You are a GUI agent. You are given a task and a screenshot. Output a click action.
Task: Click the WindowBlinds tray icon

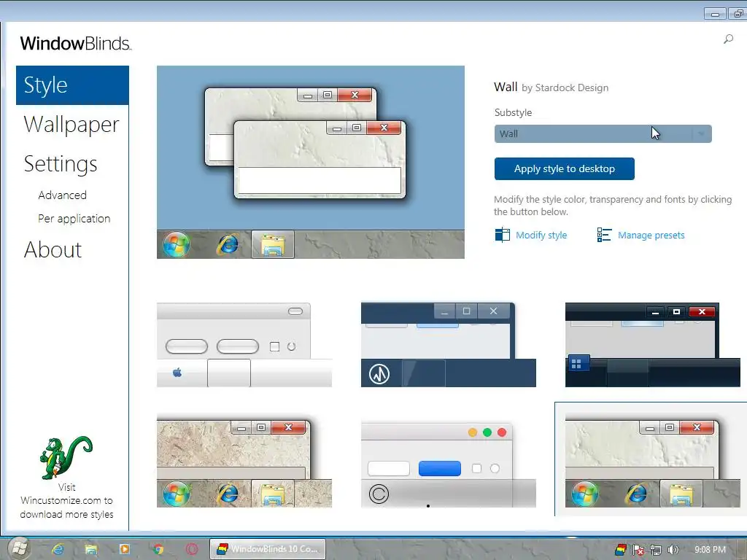620,550
